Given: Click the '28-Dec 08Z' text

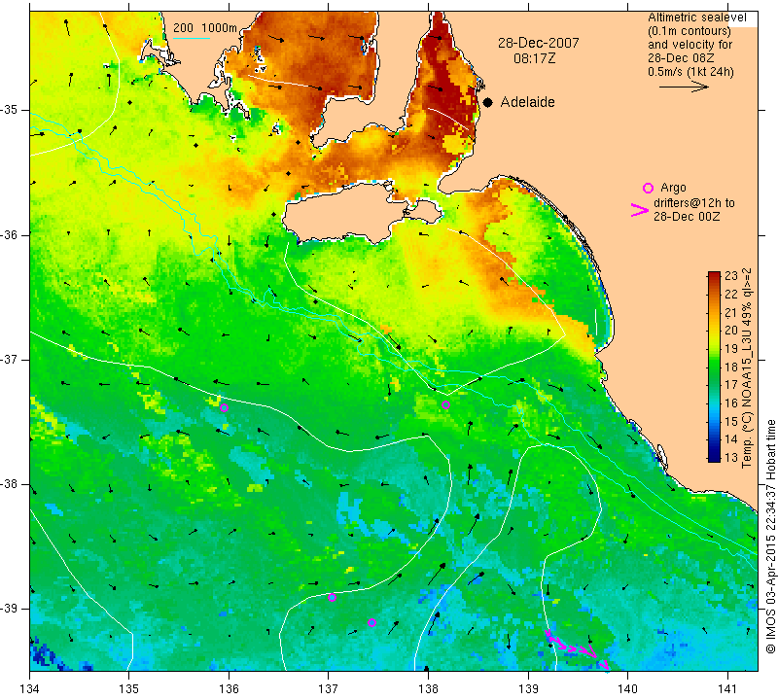Looking at the screenshot, I should point(680,58).
